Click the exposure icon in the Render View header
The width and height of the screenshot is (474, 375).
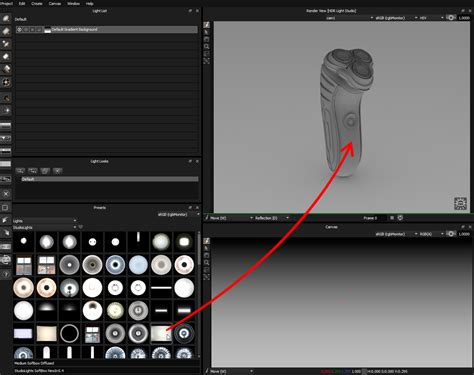(x=451, y=18)
